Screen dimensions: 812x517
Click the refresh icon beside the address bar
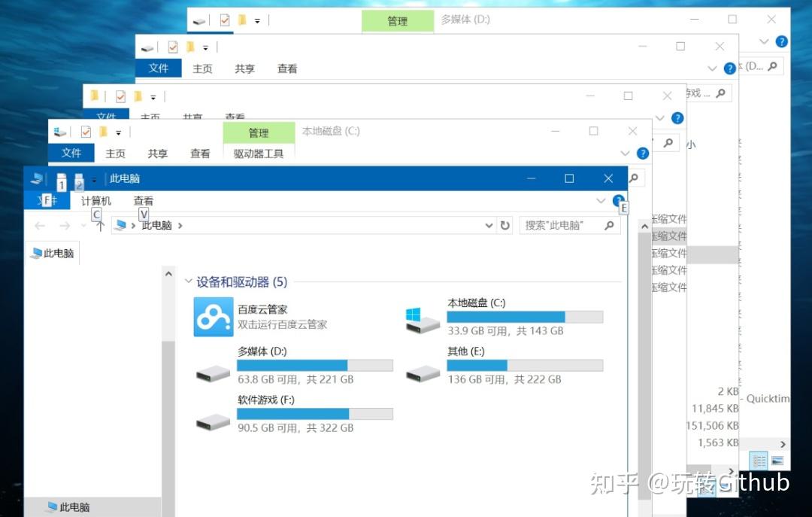pyautogui.click(x=504, y=224)
